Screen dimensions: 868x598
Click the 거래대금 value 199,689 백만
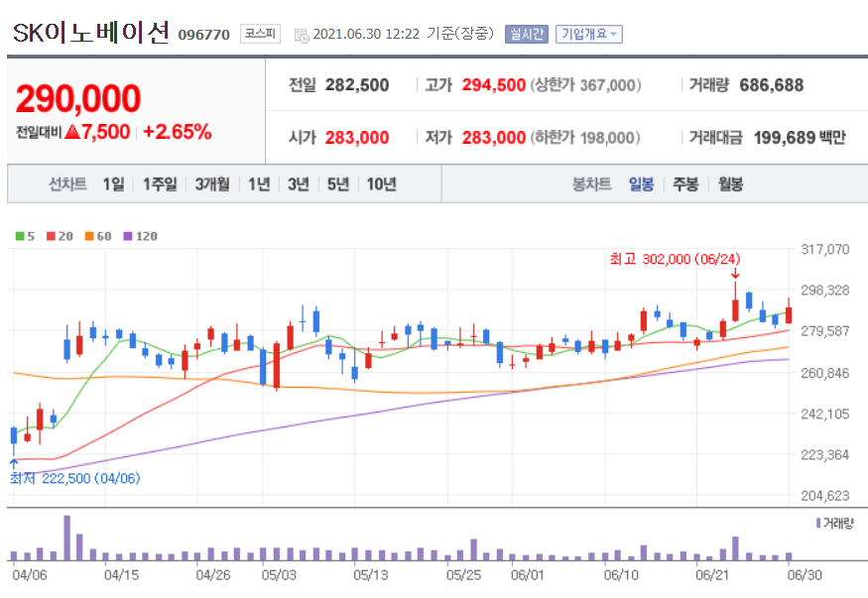[800, 137]
